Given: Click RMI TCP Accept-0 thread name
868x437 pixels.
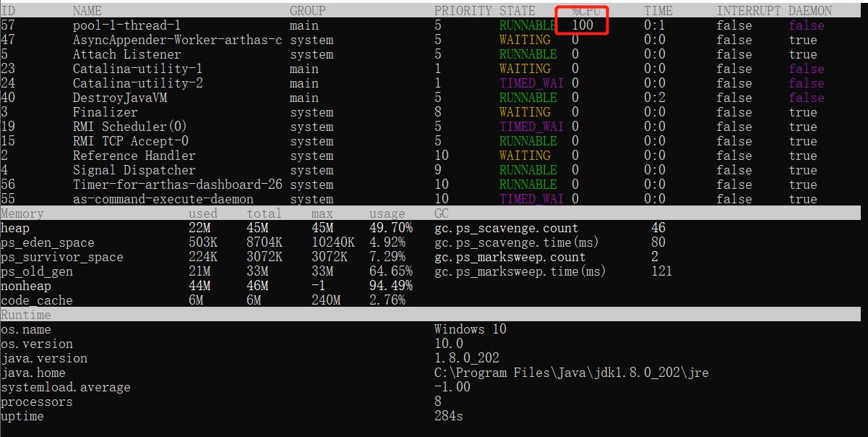Looking at the screenshot, I should (x=131, y=141).
